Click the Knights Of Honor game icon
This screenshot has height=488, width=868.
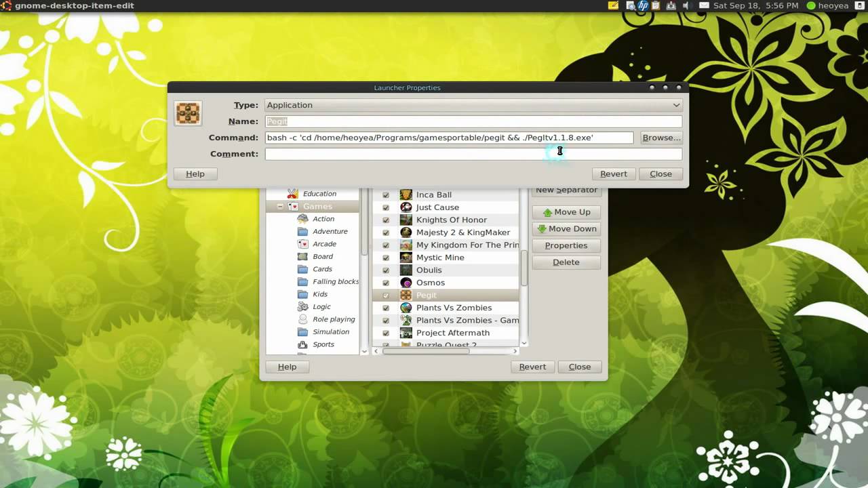pyautogui.click(x=406, y=220)
